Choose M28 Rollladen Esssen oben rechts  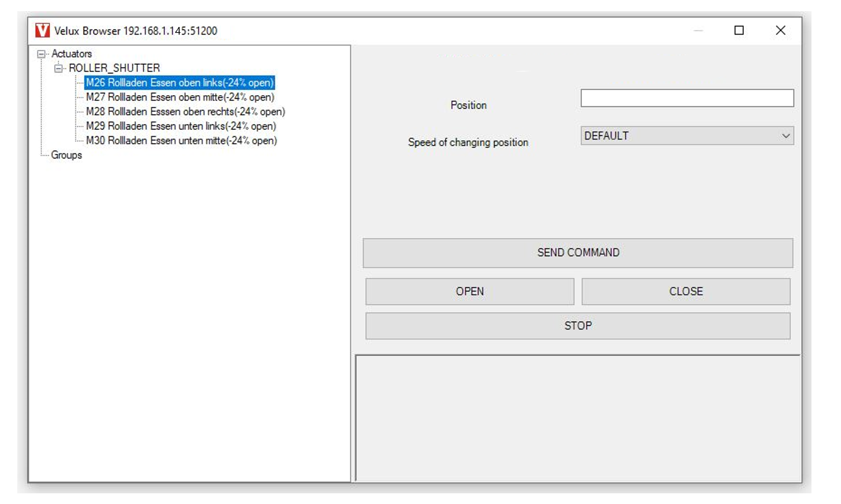pos(185,111)
